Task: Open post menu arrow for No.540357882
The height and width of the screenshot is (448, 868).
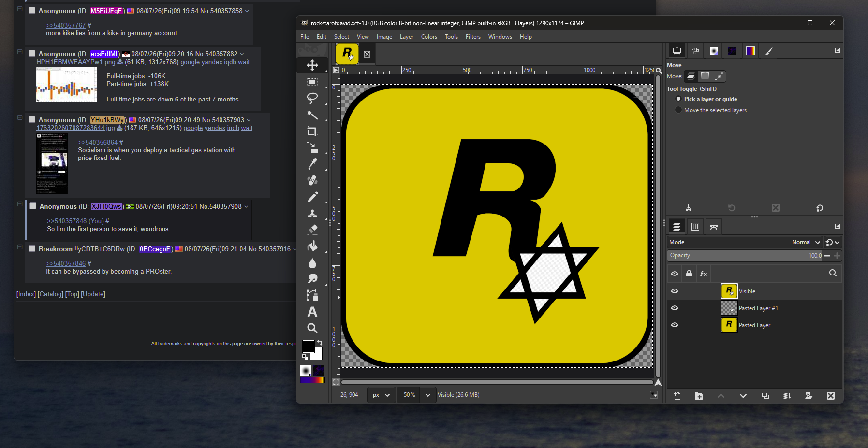Action: tap(242, 54)
